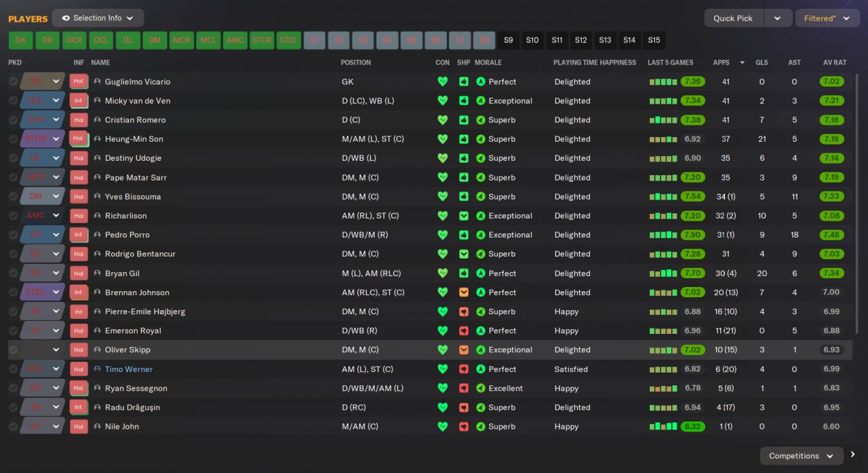This screenshot has width=868, height=473.
Task: Click the orange sharpness icon for Brennan Johnson
Action: (464, 292)
